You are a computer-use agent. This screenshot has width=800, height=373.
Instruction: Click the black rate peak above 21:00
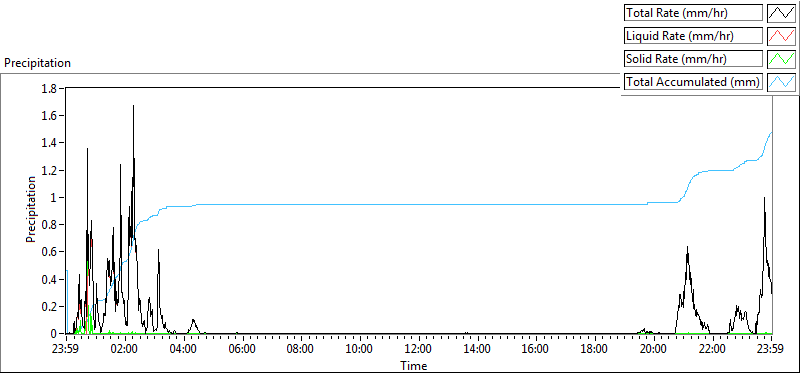point(687,247)
